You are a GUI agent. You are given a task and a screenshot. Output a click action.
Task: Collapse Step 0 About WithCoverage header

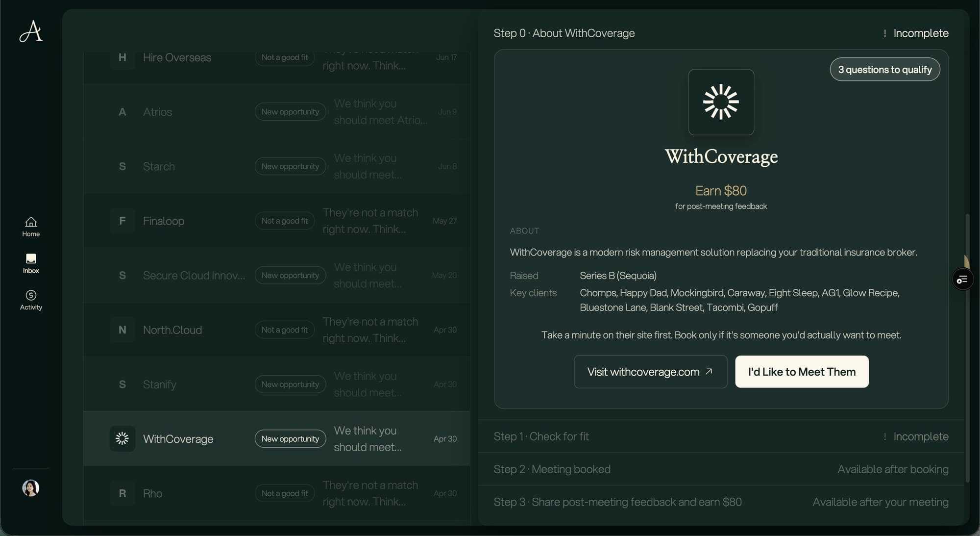[721, 33]
